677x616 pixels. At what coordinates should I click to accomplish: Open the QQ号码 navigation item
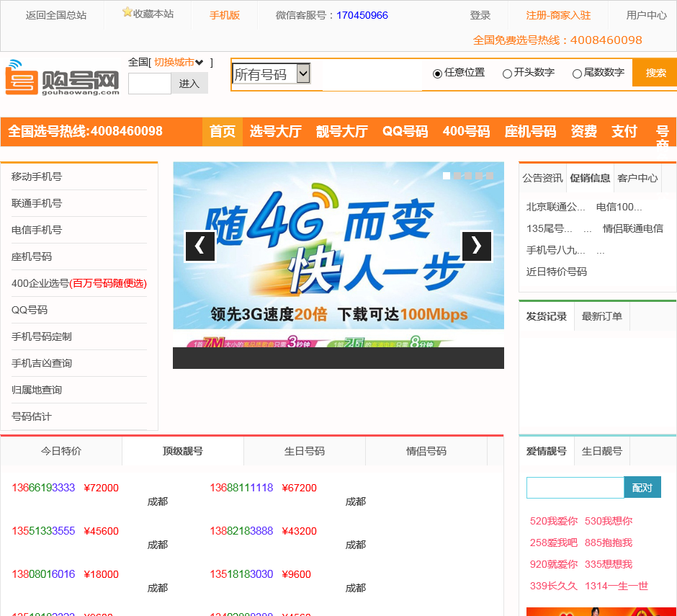405,131
